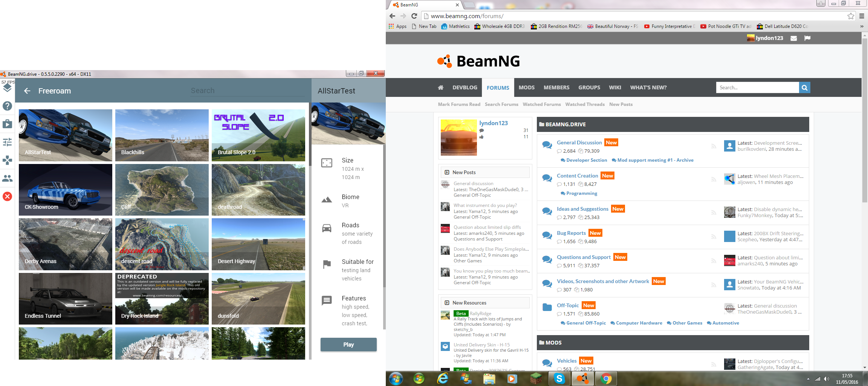Open the scenarios play-folder sidebar icon
Screen dimensions: 868x386
[x=8, y=124]
